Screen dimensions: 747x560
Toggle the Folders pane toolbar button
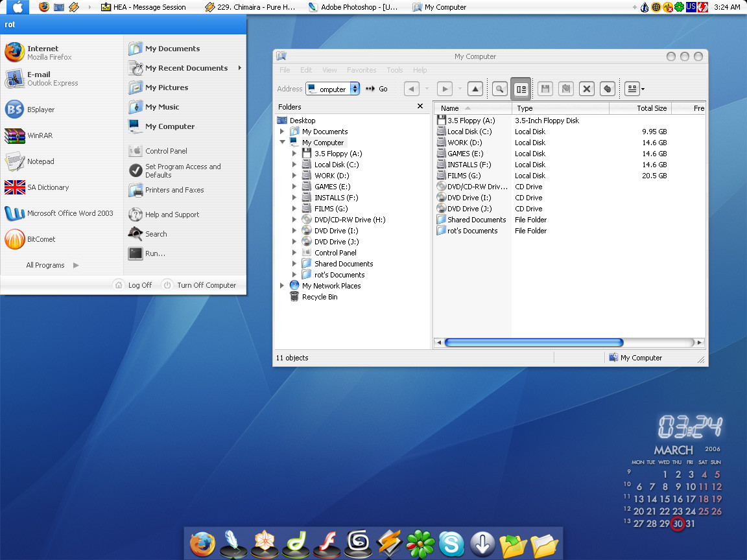tap(521, 89)
